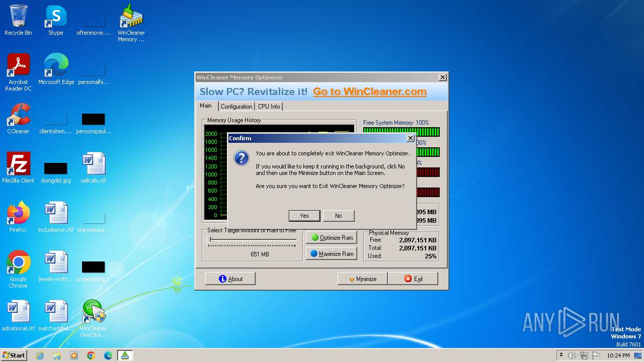Image resolution: width=644 pixels, height=362 pixels.
Task: Select the adnational.rtf desktop file
Action: (18, 316)
